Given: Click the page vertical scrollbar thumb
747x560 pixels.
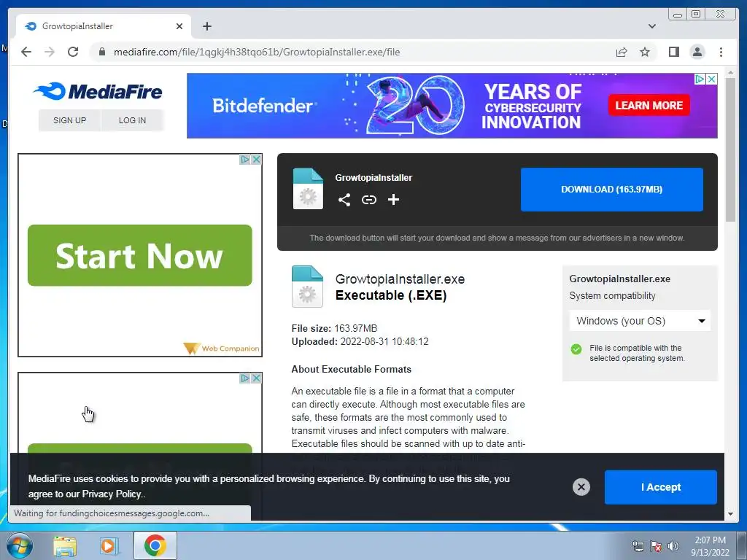Looking at the screenshot, I should tap(730, 150).
